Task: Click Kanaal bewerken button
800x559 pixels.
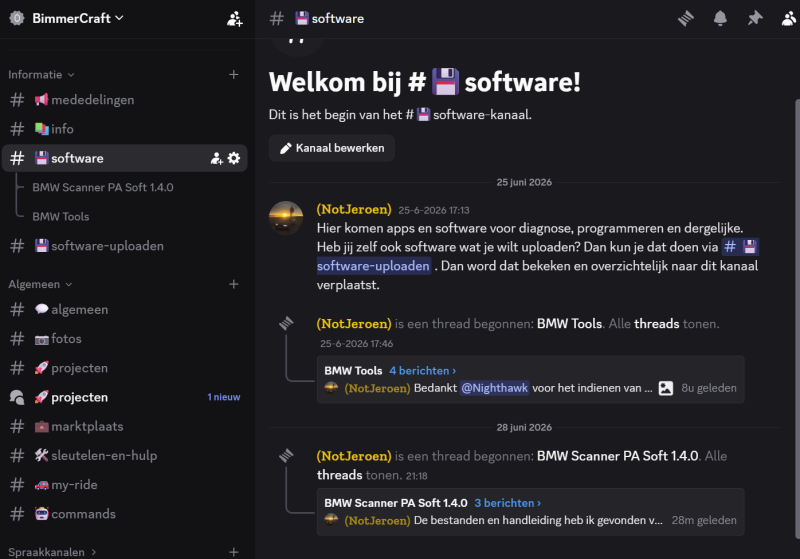Action: click(332, 148)
